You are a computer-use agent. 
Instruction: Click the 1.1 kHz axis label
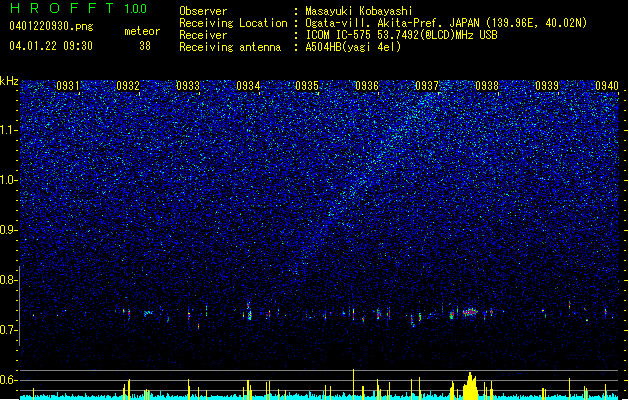point(9,130)
